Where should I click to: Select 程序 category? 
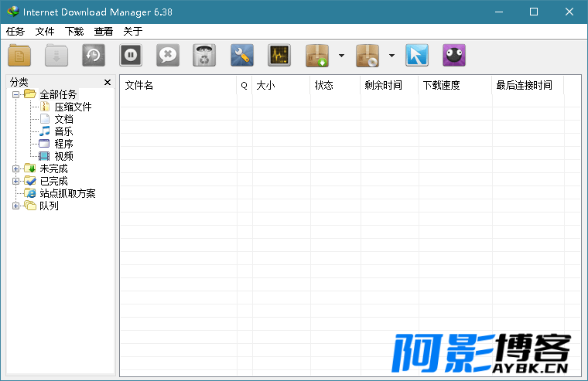point(63,144)
